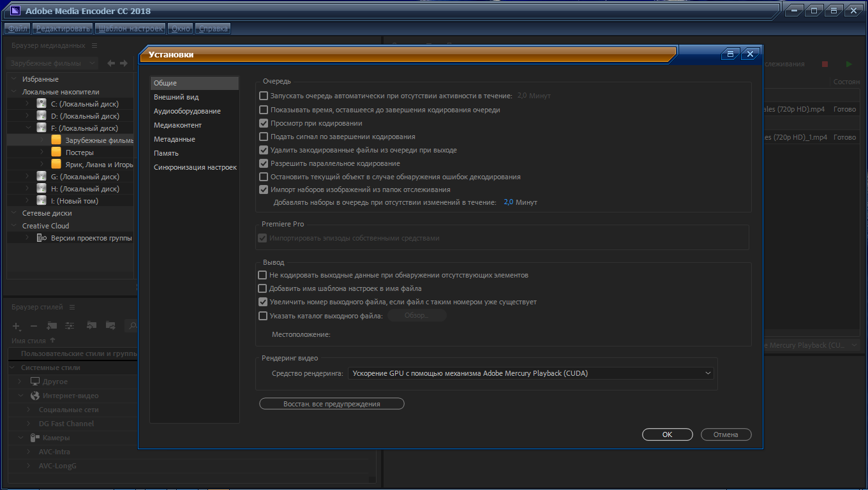Collapse the F: local disk tree node
The width and height of the screenshot is (868, 490).
click(x=27, y=128)
